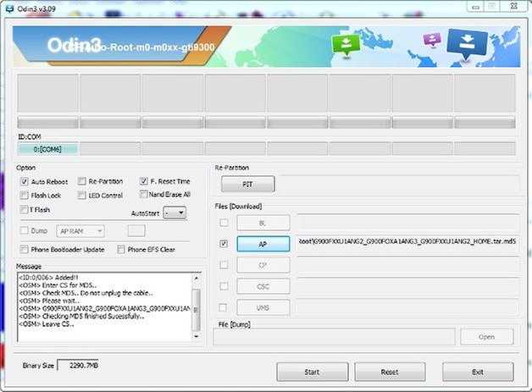532x392 pixels.
Task: Click the BL file path field
Action: 407,223
